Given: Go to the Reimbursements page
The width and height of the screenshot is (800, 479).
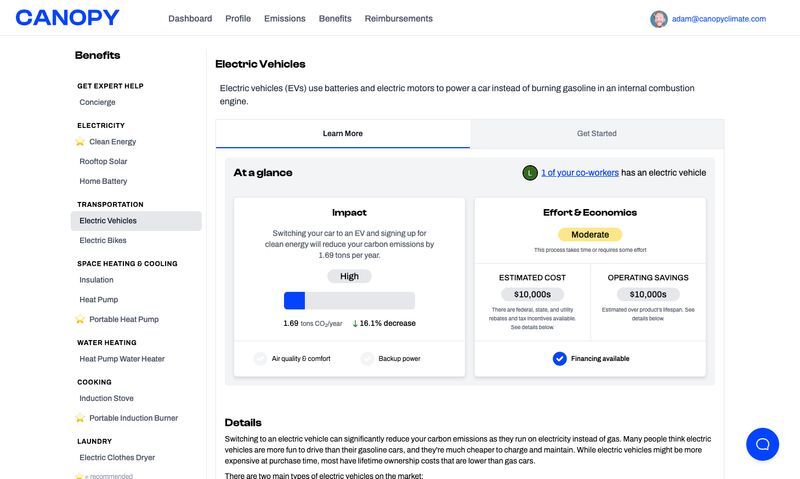Looking at the screenshot, I should 399,19.
